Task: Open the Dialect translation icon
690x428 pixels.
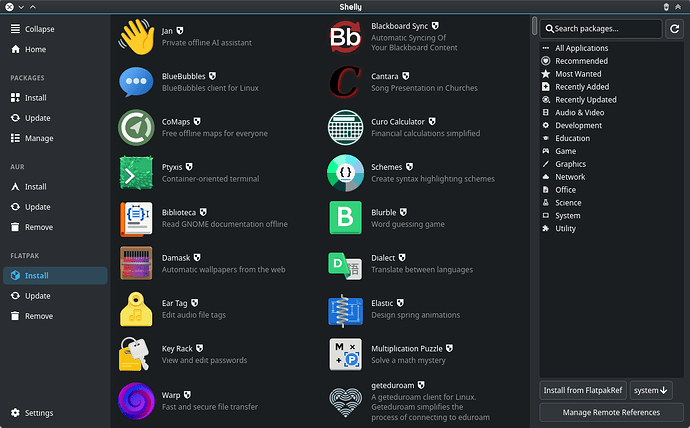Action: click(346, 265)
